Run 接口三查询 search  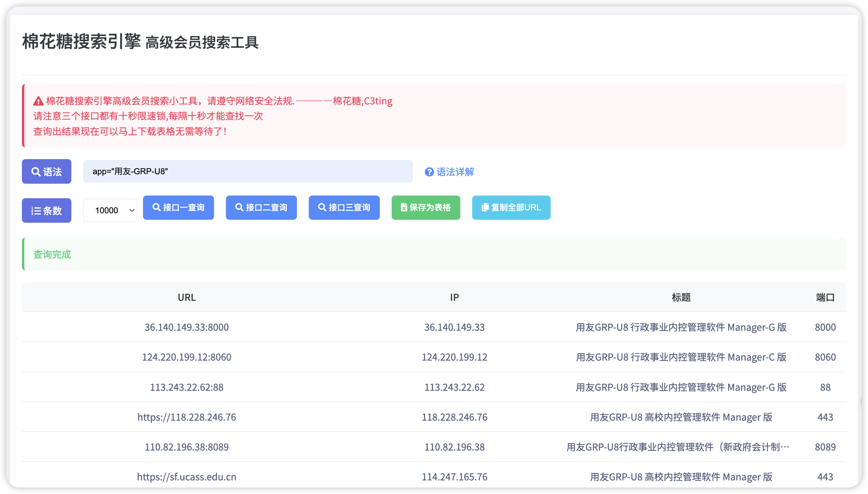click(x=344, y=207)
